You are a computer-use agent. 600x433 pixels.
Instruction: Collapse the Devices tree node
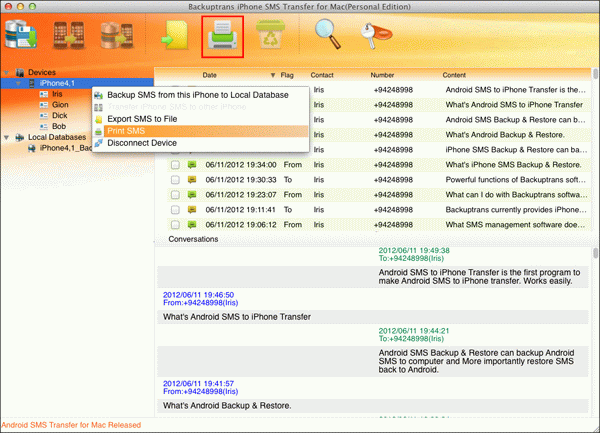(7, 72)
